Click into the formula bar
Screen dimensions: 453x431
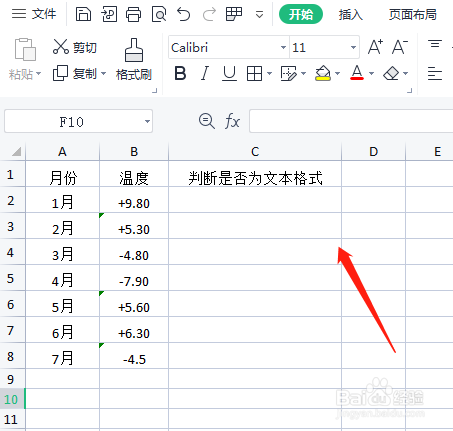pos(351,121)
